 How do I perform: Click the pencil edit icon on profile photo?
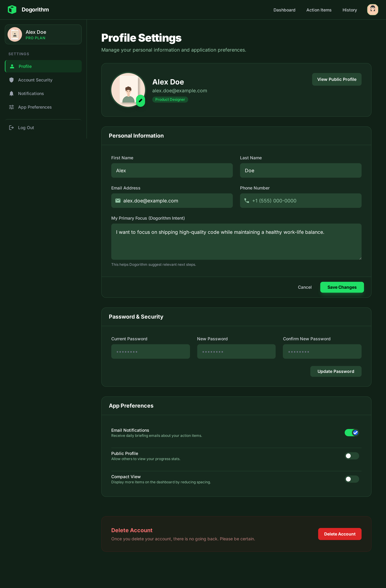pyautogui.click(x=141, y=101)
